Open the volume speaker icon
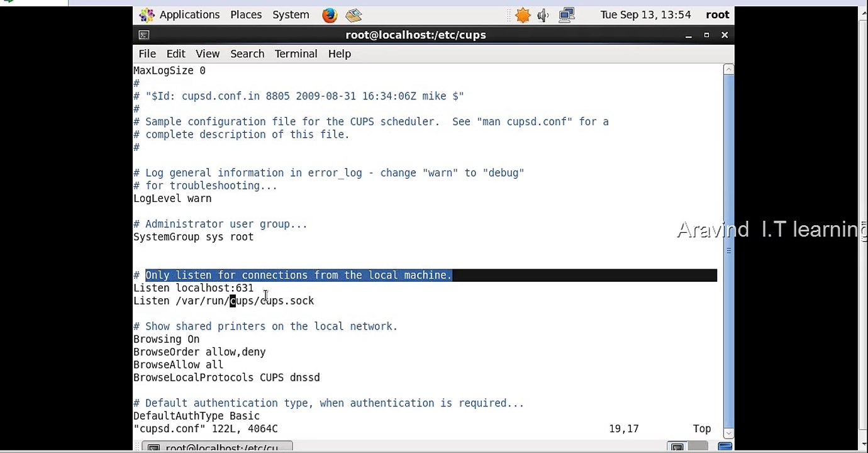Screen dimensions: 868x453 click(x=543, y=15)
